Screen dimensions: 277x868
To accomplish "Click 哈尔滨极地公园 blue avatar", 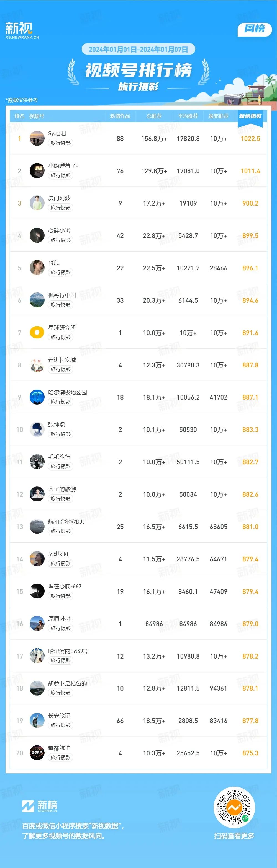I will click(x=37, y=397).
